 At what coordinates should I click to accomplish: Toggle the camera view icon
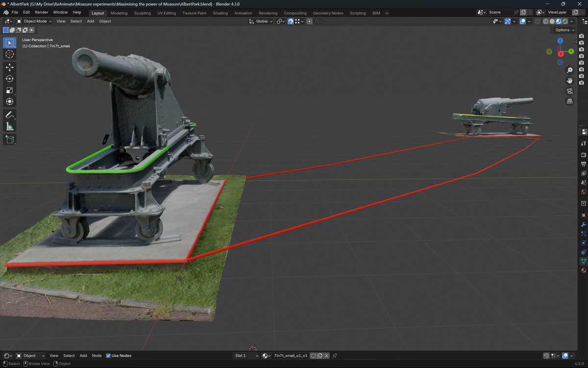pos(569,91)
